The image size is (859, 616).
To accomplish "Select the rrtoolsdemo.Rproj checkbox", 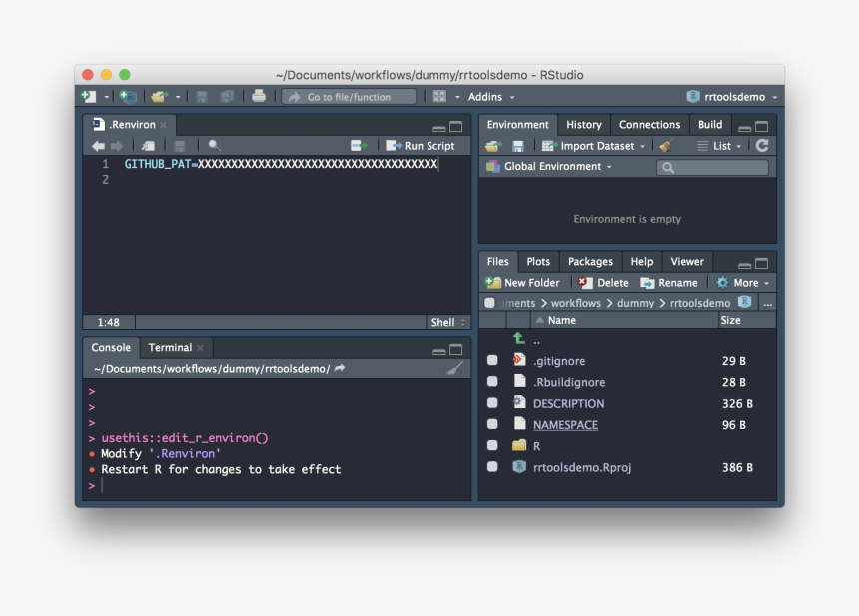I will click(x=492, y=467).
